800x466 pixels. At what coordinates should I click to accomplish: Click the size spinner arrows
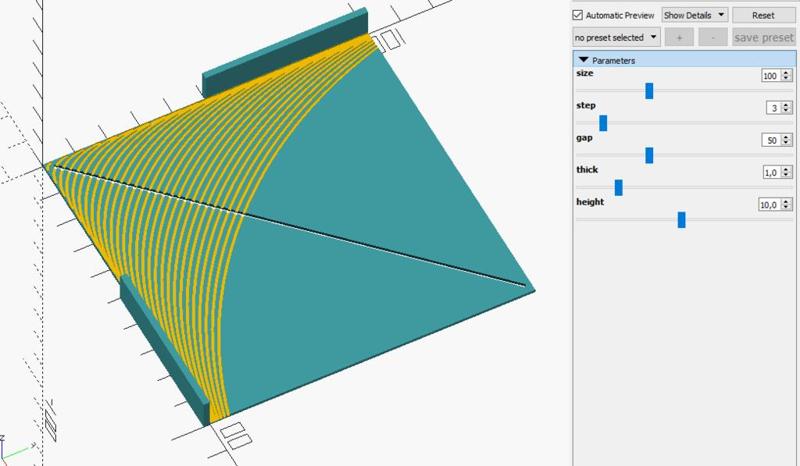pyautogui.click(x=786, y=76)
